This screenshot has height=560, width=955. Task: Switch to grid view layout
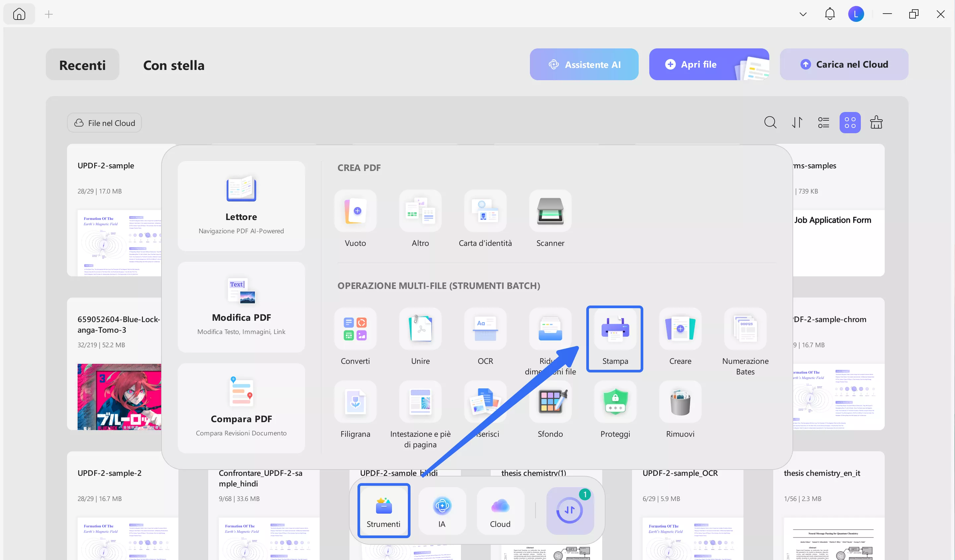(850, 123)
